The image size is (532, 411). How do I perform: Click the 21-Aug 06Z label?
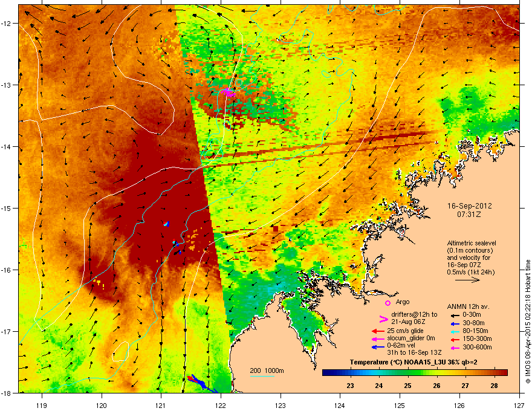[x=408, y=322]
